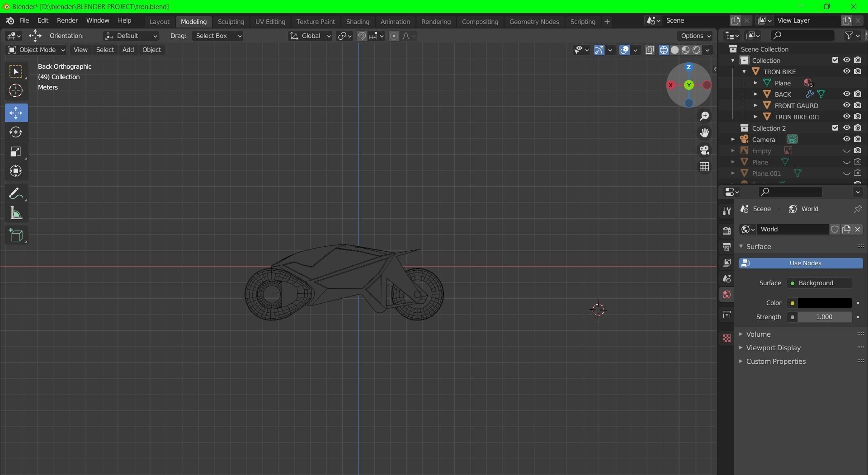Select the Measure tool
Image resolution: width=868 pixels, height=475 pixels.
(x=16, y=213)
